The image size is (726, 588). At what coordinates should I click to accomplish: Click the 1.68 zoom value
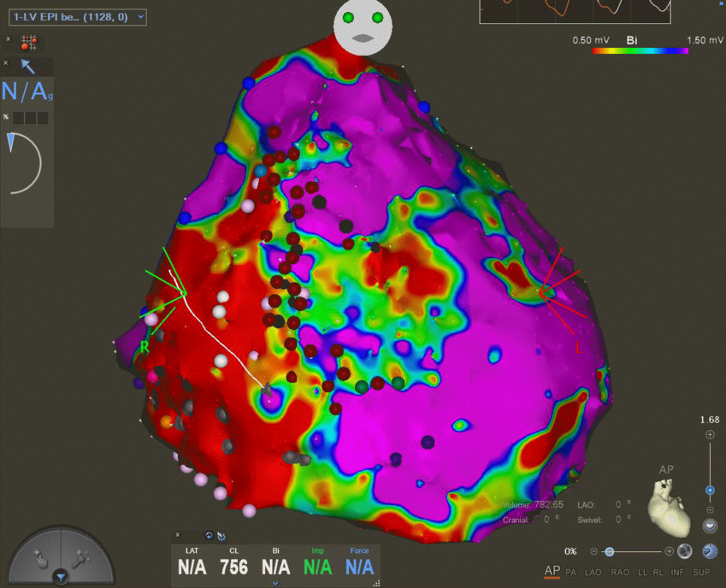pos(710,420)
